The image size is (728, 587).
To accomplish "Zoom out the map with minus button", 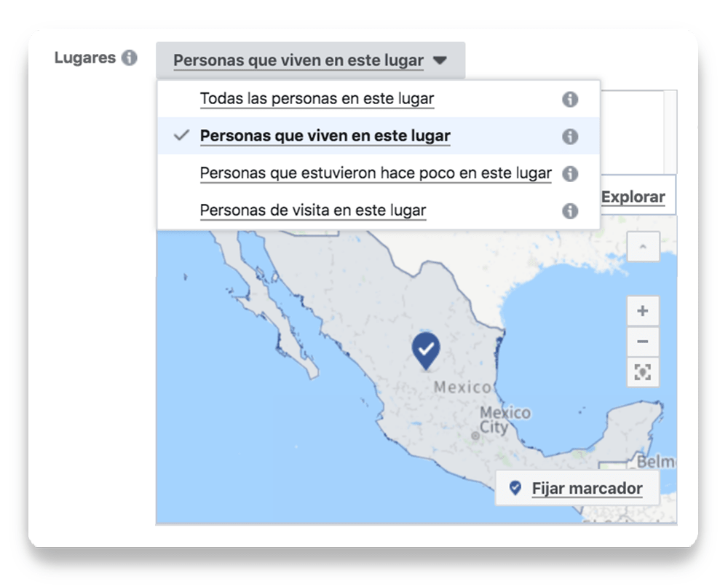I will [643, 342].
